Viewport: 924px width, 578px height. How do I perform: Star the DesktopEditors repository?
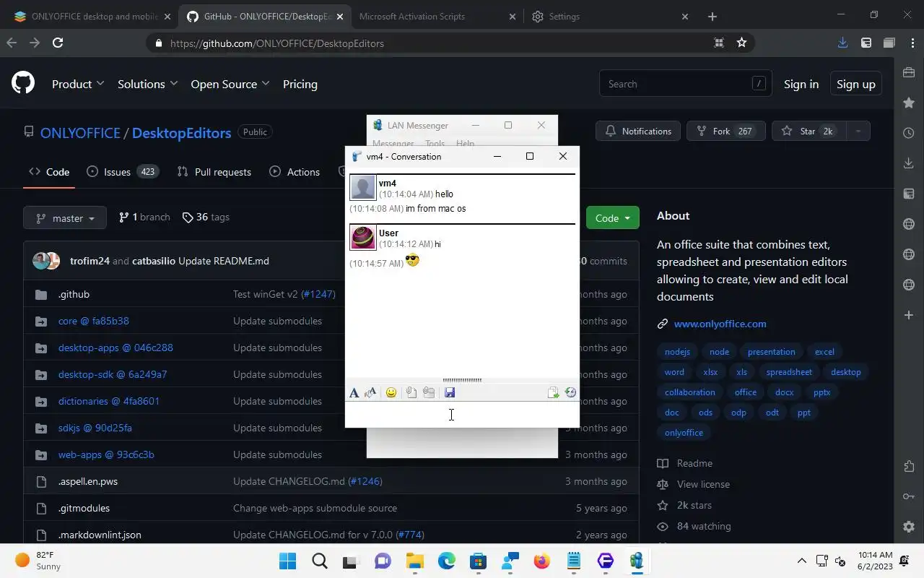click(x=808, y=131)
